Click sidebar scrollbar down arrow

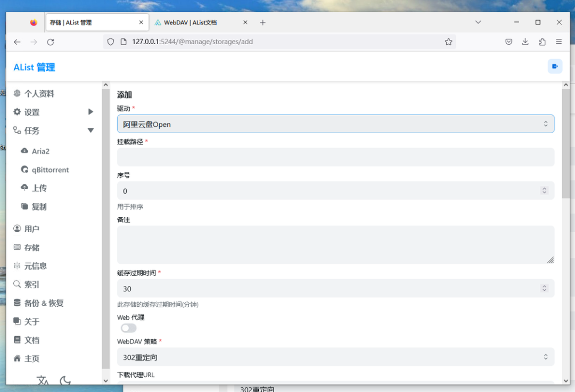[105, 381]
